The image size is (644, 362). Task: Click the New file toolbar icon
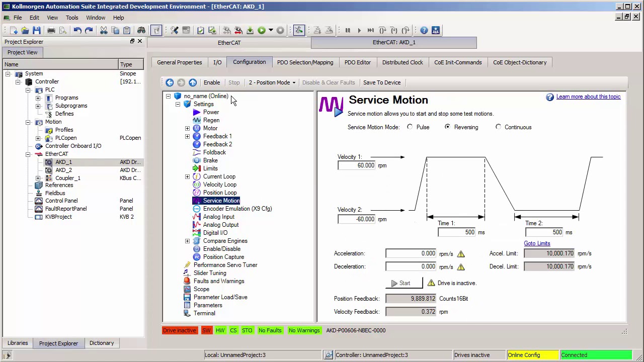click(x=14, y=30)
